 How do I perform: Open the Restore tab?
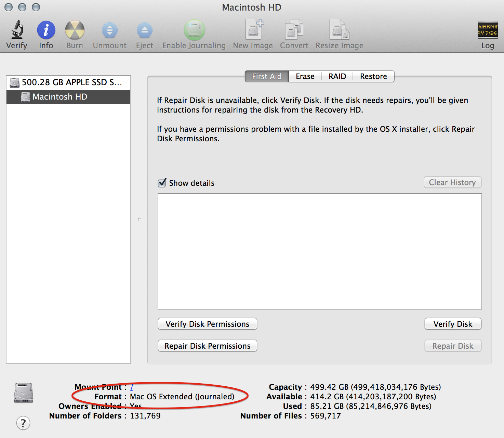pyautogui.click(x=373, y=76)
